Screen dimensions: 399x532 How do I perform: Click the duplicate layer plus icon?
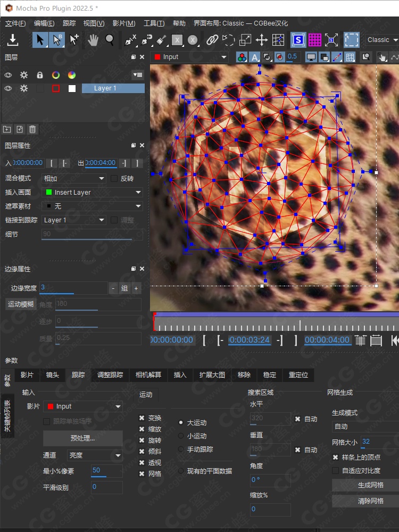(20, 129)
